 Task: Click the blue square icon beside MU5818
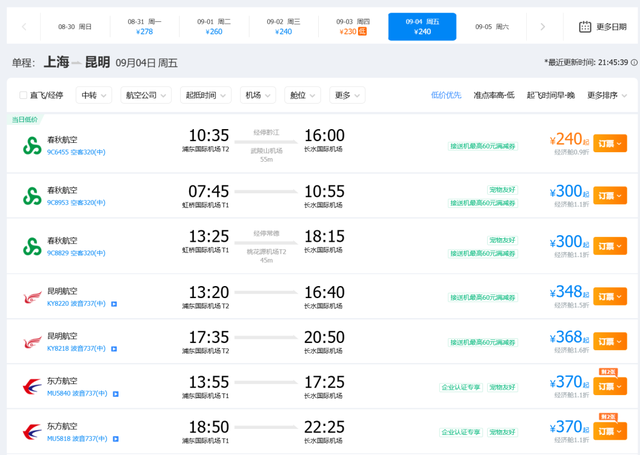coord(116,439)
